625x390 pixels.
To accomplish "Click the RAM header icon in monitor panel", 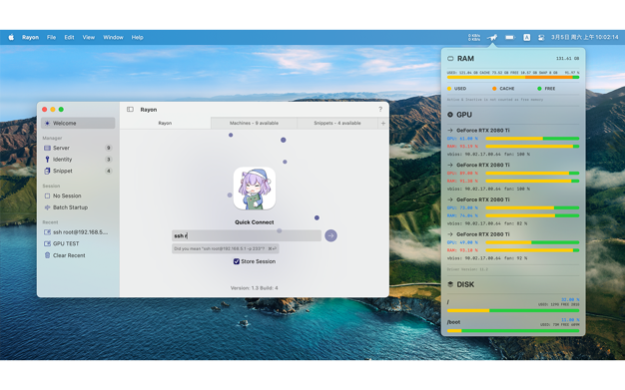I will pos(450,59).
